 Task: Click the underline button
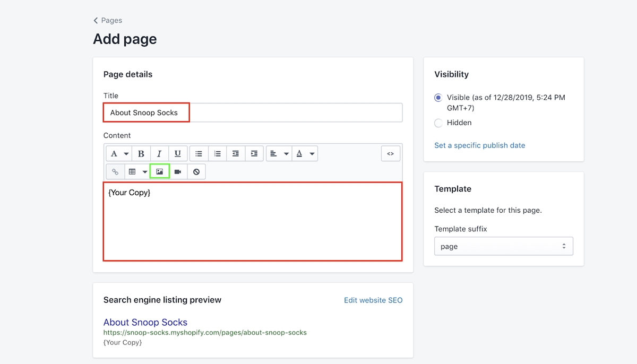click(178, 154)
